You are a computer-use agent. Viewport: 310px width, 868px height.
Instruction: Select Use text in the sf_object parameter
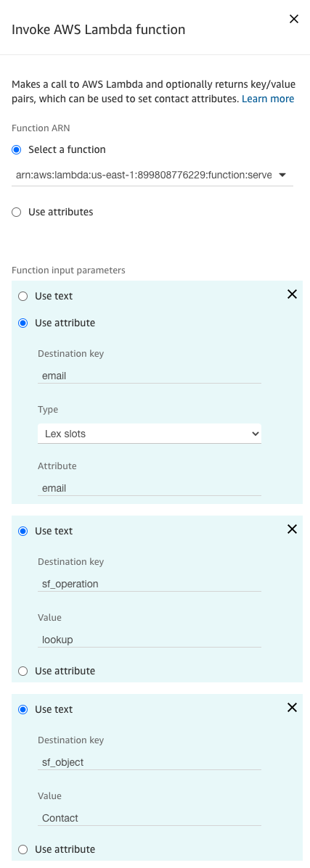pos(23,710)
